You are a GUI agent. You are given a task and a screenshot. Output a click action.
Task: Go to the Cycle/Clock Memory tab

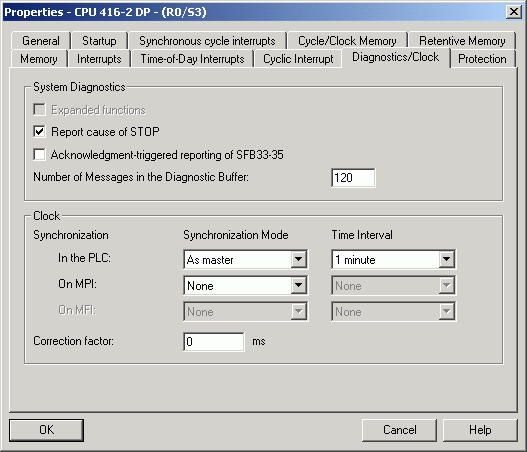[x=347, y=41]
